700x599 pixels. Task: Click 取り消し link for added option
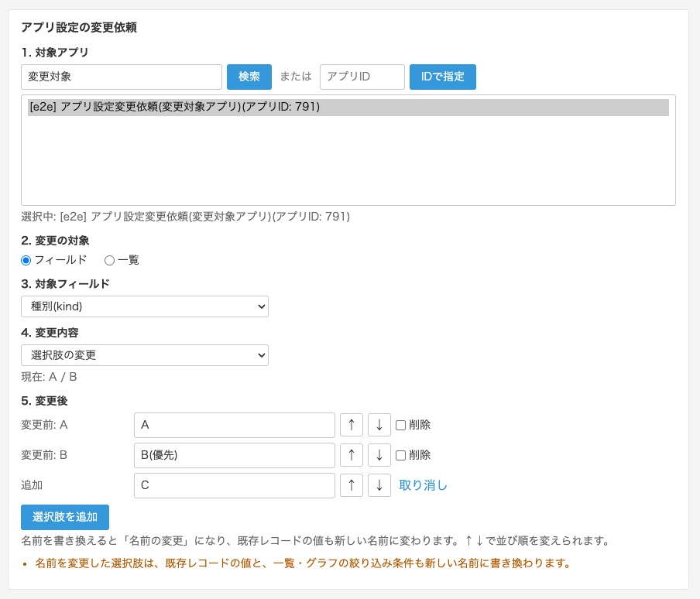423,485
